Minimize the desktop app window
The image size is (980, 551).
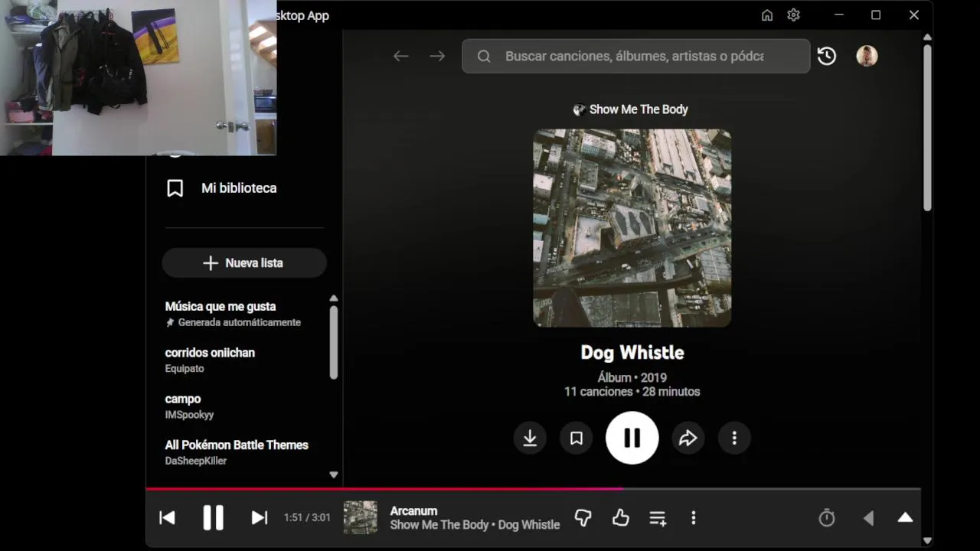tap(840, 15)
